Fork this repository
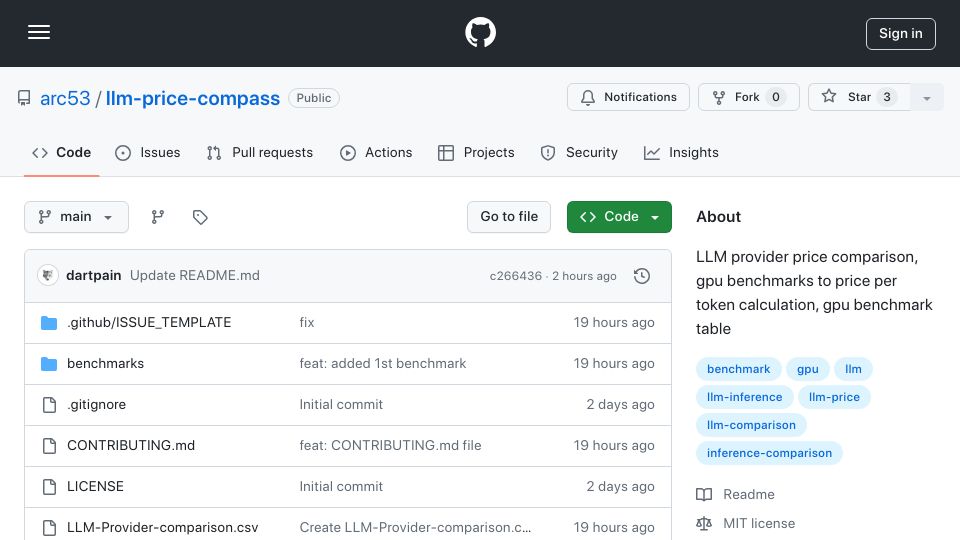 748,97
